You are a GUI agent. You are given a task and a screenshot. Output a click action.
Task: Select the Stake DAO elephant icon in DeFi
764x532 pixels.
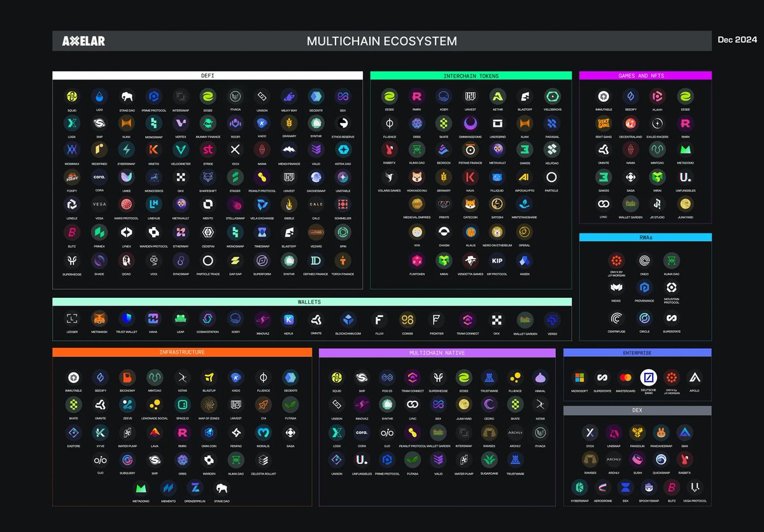coord(127,97)
